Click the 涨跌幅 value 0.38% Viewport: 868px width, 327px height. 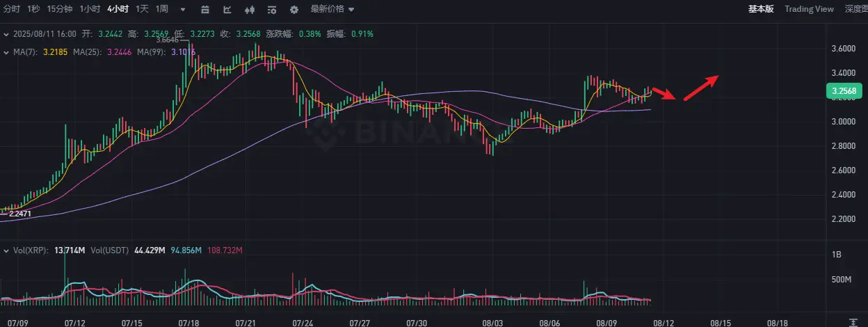pos(310,33)
